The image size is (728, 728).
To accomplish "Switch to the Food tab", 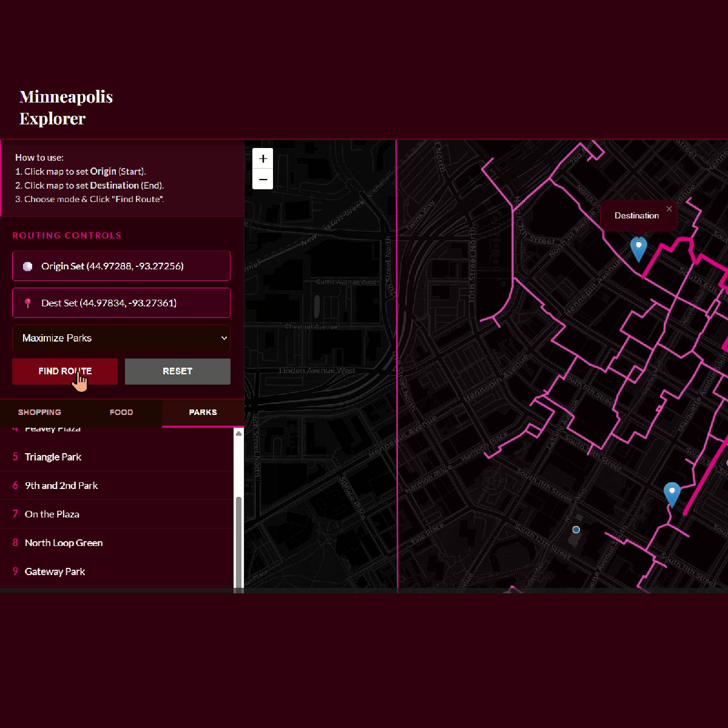I will pos(121,413).
